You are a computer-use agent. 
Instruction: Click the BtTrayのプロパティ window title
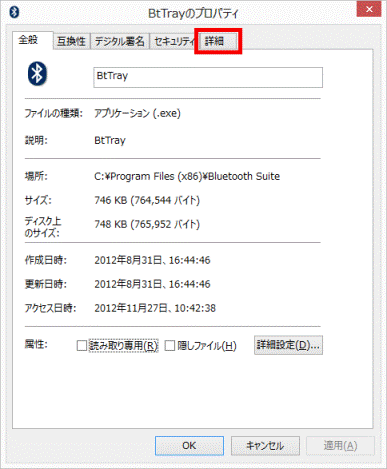click(x=193, y=13)
